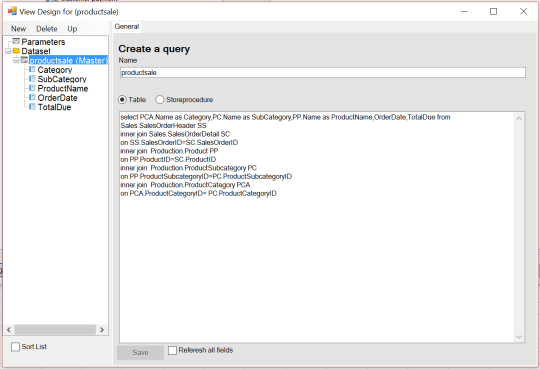This screenshot has width=540, height=369.
Task: Close the View Design window
Action: tap(523, 11)
